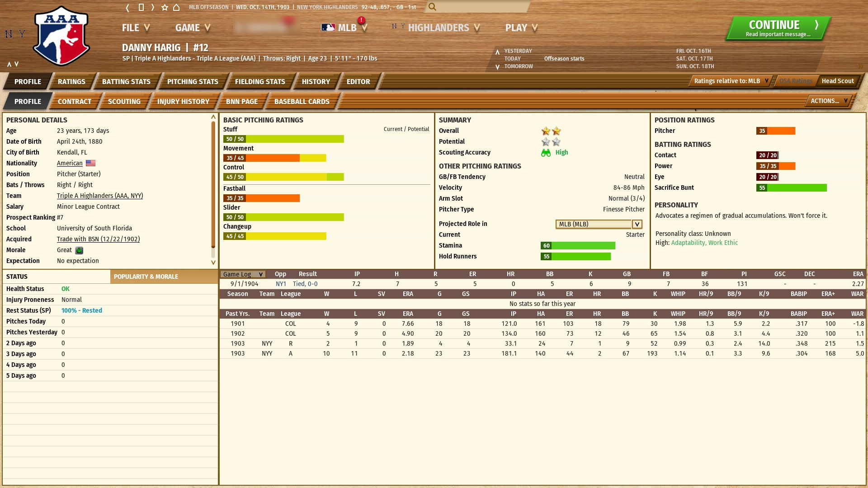868x488 pixels.
Task: Click the AAA league logo
Action: click(61, 36)
